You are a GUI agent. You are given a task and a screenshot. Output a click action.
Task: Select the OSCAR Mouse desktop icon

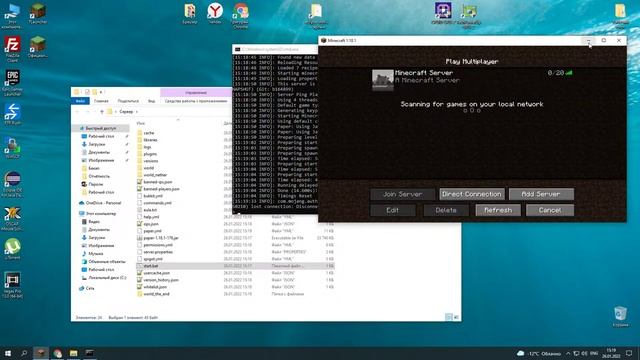[12, 218]
